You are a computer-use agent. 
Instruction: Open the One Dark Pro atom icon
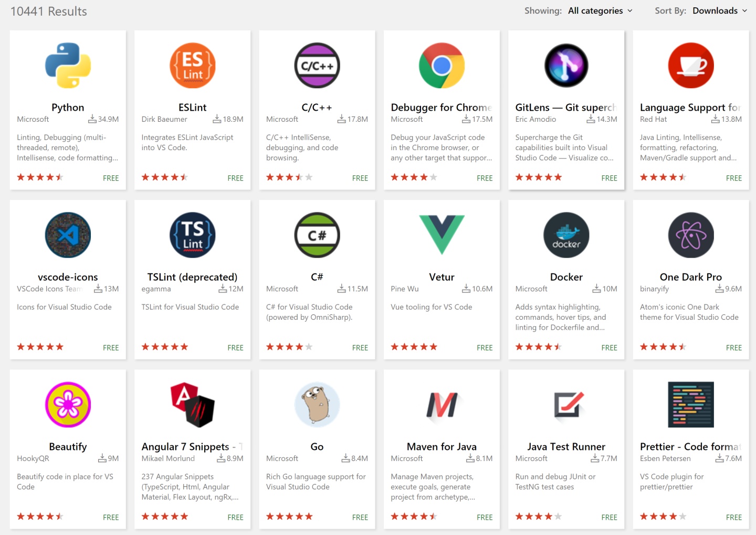tap(691, 235)
